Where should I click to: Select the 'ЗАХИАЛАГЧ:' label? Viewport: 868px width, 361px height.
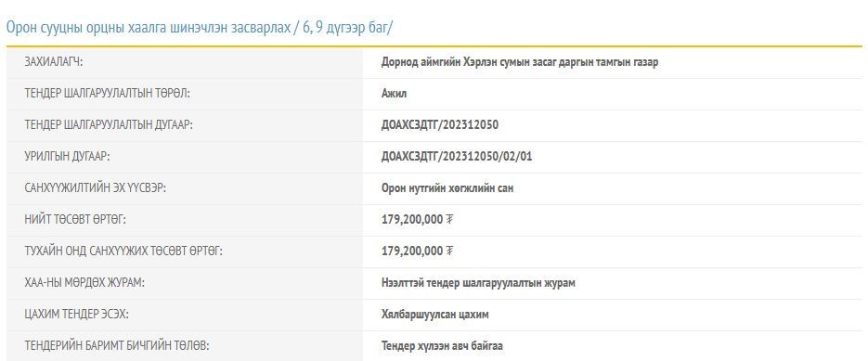coord(53,62)
